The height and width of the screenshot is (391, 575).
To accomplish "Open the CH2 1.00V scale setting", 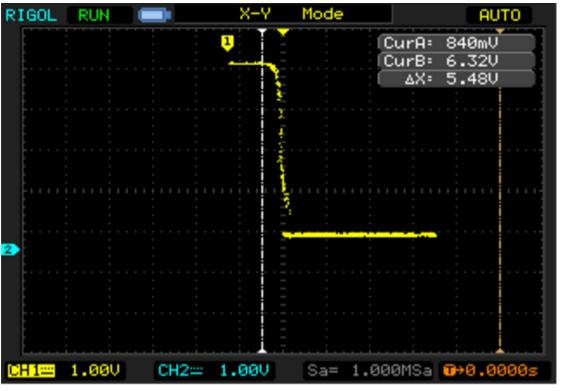I will 244,370.
